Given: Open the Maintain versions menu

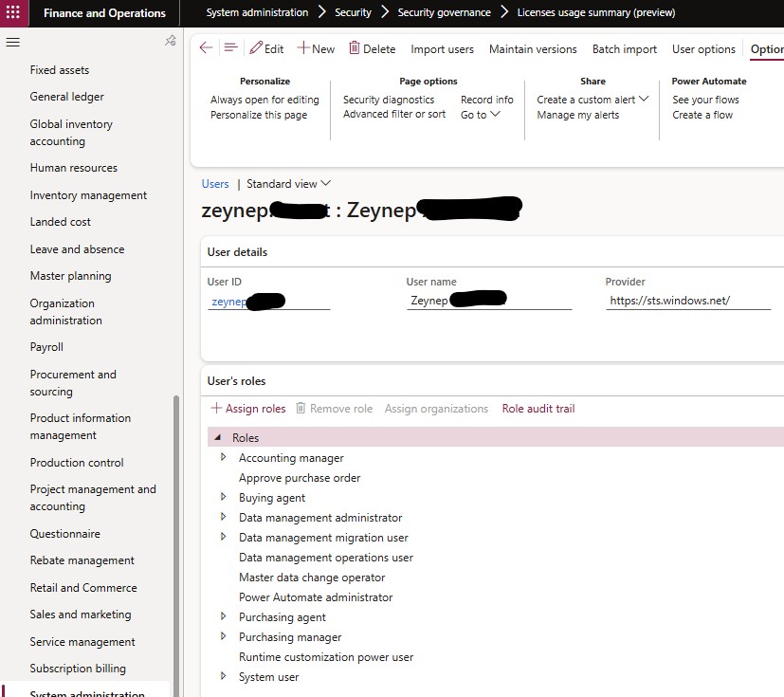Looking at the screenshot, I should coord(533,49).
